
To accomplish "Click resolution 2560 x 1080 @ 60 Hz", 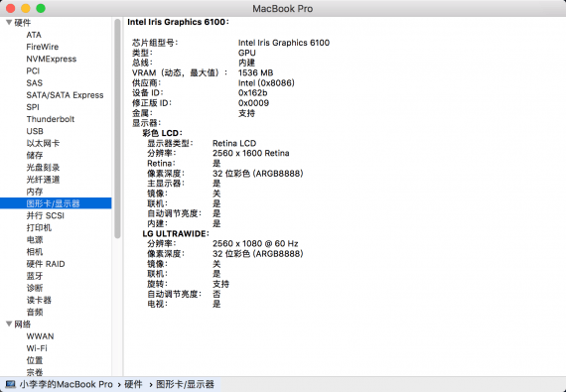I will click(x=255, y=244).
